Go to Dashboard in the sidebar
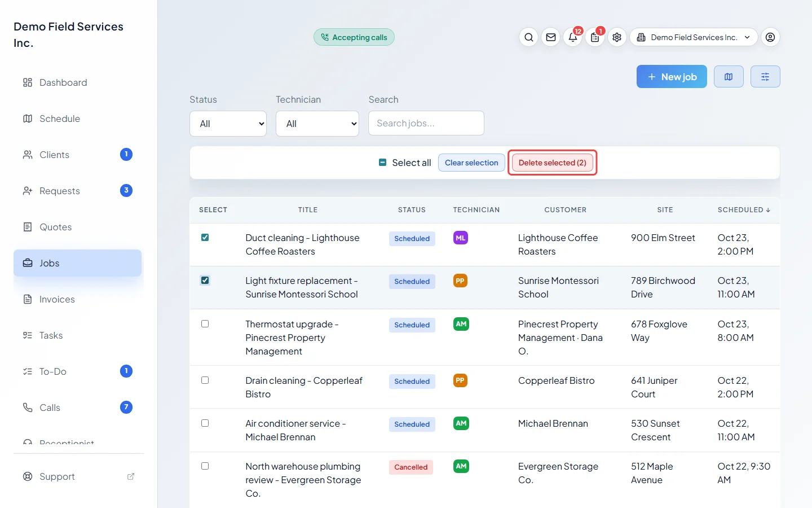 tap(77, 82)
